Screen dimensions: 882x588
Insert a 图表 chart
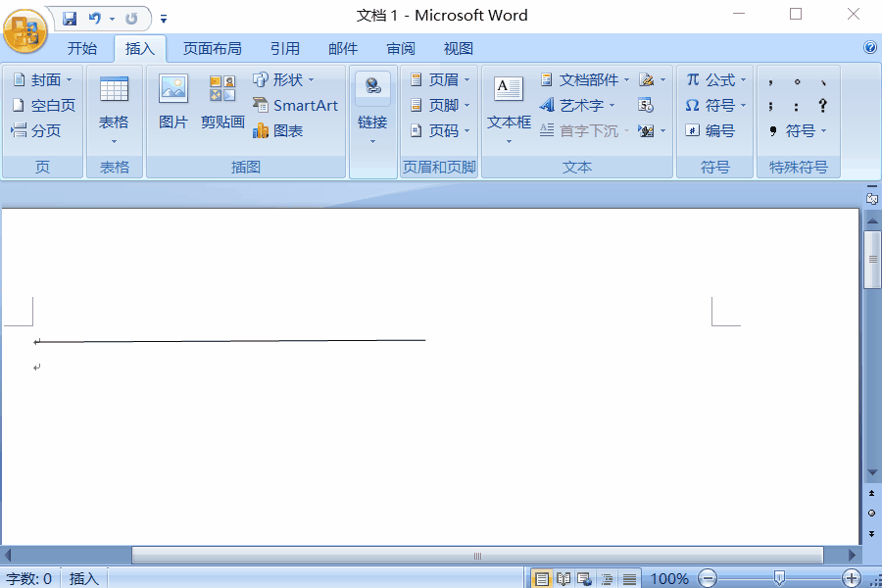[278, 131]
